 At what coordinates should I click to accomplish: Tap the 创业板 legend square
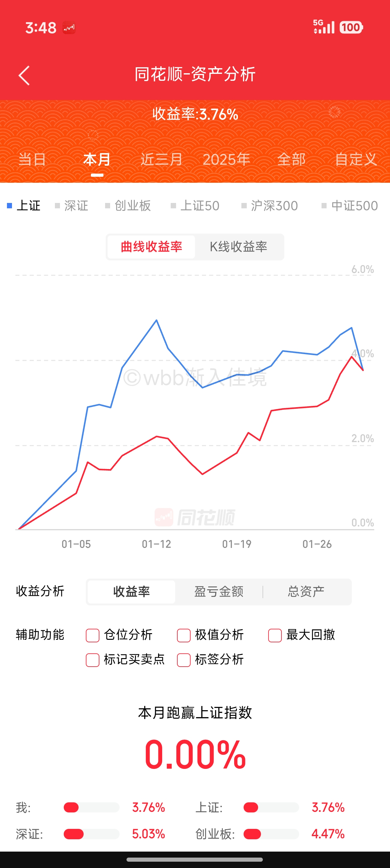click(107, 205)
